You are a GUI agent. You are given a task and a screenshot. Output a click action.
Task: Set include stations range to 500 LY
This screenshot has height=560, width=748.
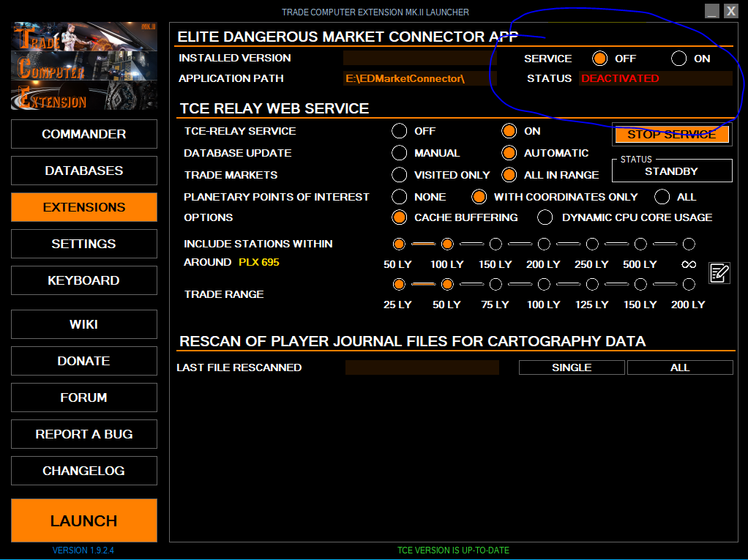640,244
